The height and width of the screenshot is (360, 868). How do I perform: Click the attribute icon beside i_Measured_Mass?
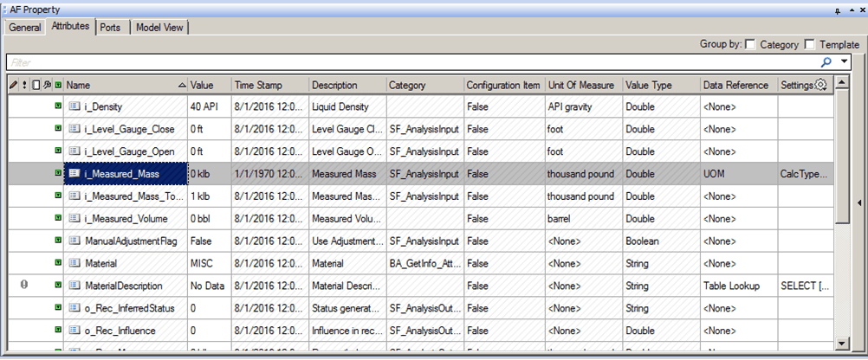click(74, 174)
